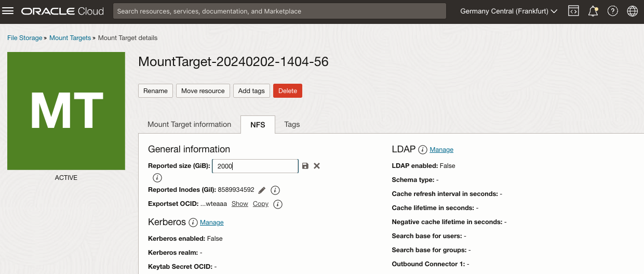Click the Move resource button
644x274 pixels.
(203, 90)
